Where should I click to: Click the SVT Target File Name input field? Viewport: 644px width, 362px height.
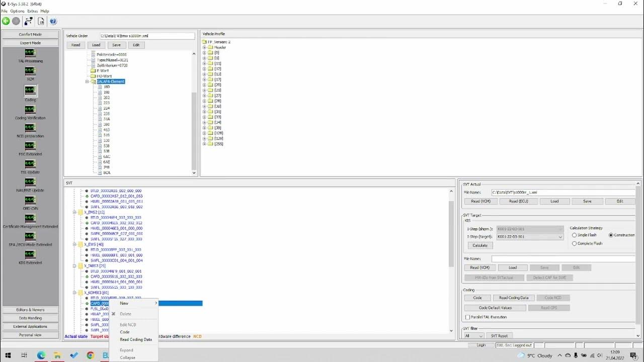[563, 258]
